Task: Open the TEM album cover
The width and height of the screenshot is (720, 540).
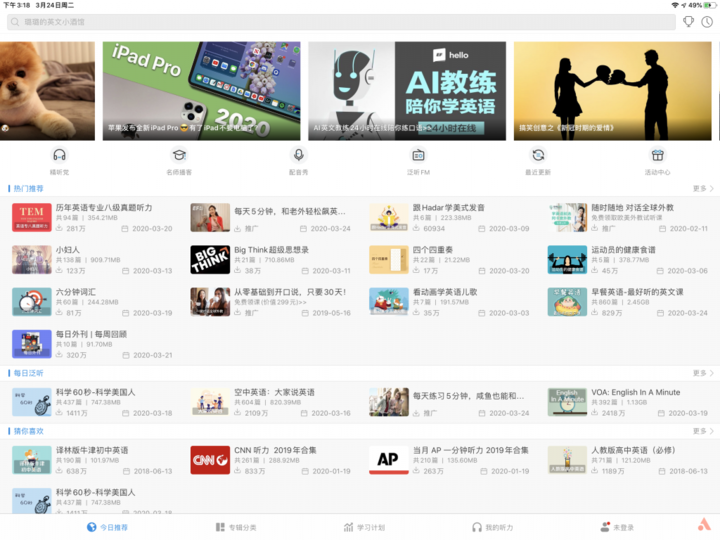Action: tap(32, 217)
